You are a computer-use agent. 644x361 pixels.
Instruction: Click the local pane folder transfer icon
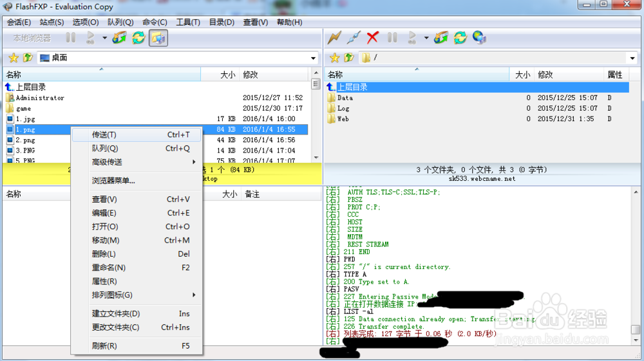(120, 38)
